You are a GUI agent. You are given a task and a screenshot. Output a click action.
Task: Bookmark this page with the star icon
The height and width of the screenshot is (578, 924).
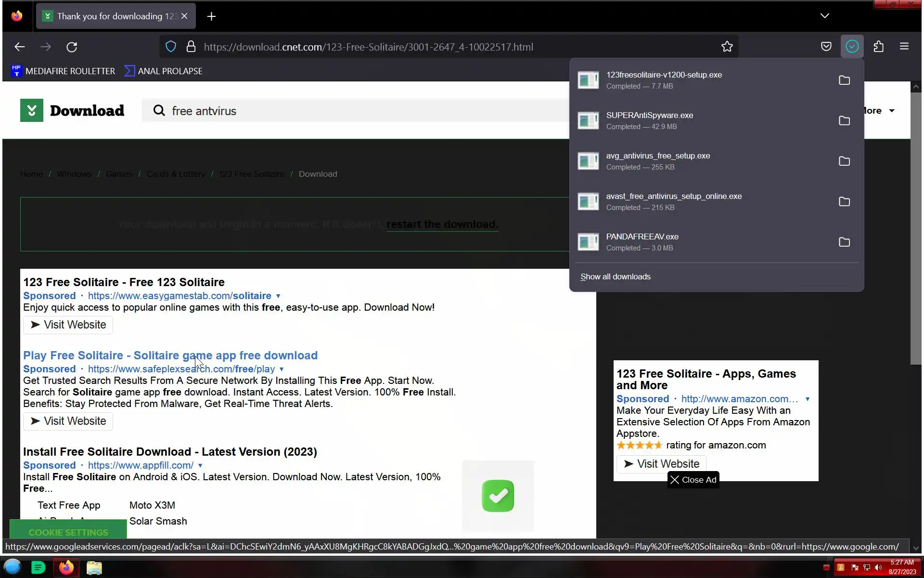727,47
